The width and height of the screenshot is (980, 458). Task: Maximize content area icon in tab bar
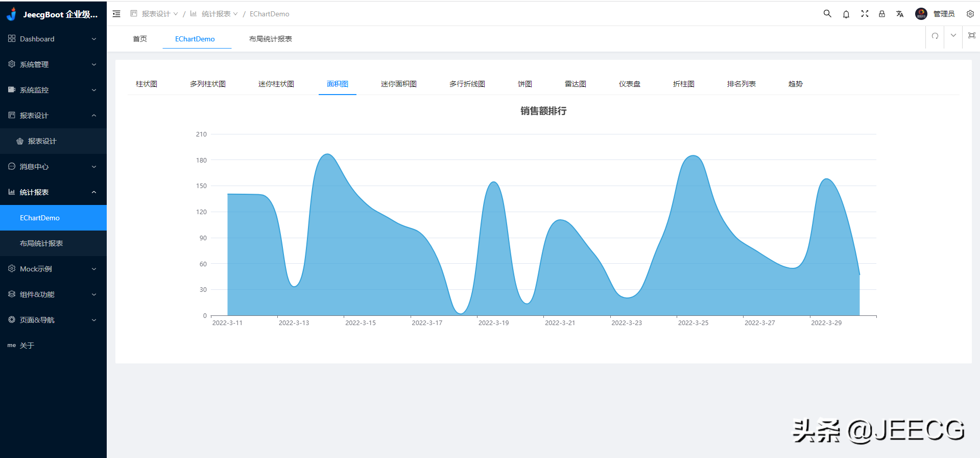coord(971,36)
